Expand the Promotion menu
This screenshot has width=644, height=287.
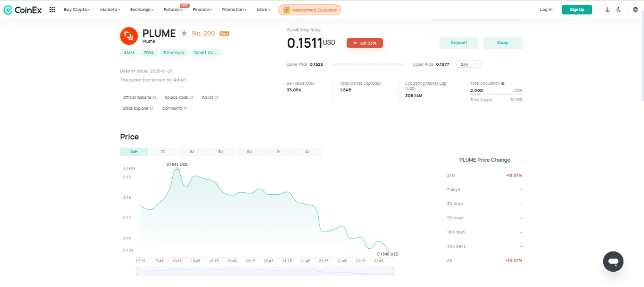234,10
